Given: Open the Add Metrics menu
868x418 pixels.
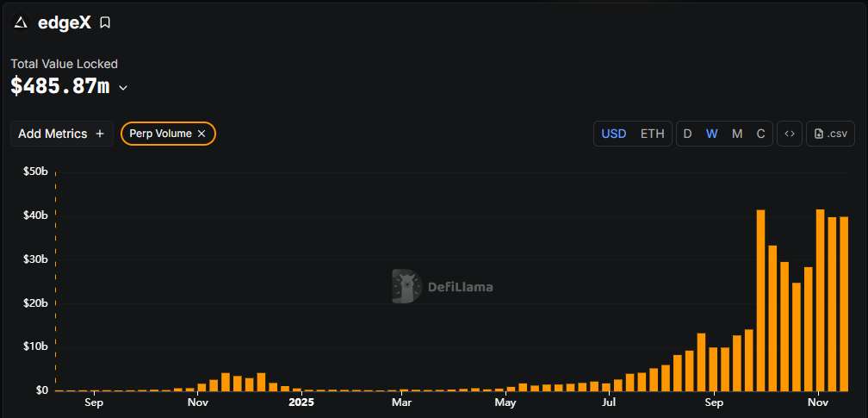Looking at the screenshot, I should tap(61, 134).
